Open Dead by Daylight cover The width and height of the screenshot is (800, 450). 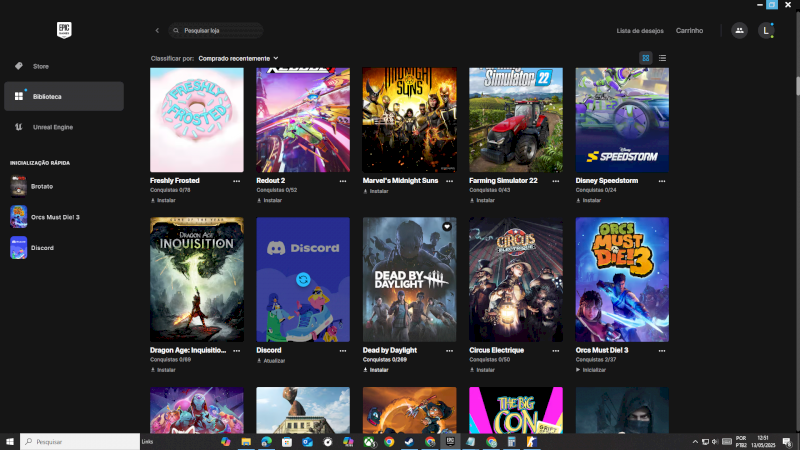click(410, 280)
